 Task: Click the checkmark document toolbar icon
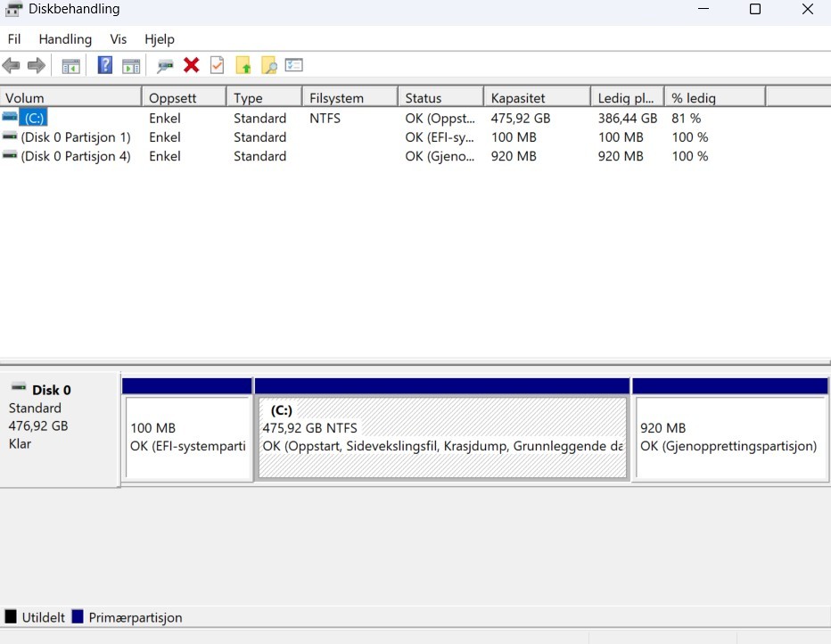217,65
